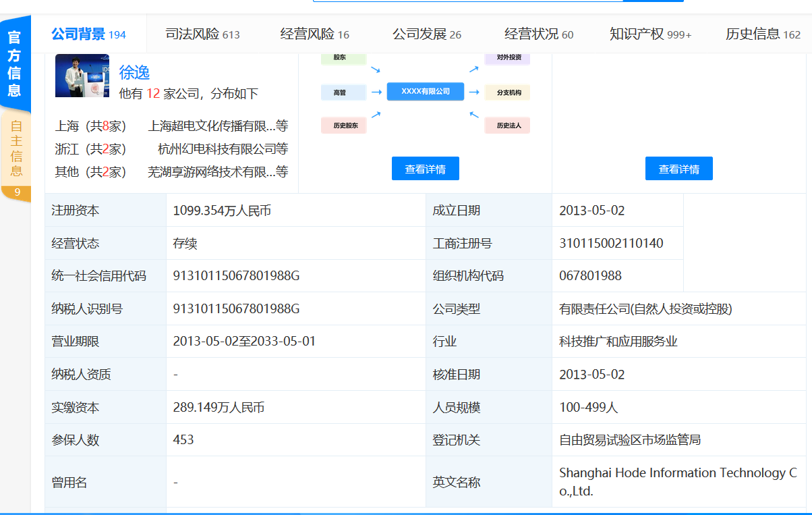This screenshot has width=812, height=515.
Task: Switch to the 知识产权 tab
Action: coord(650,34)
